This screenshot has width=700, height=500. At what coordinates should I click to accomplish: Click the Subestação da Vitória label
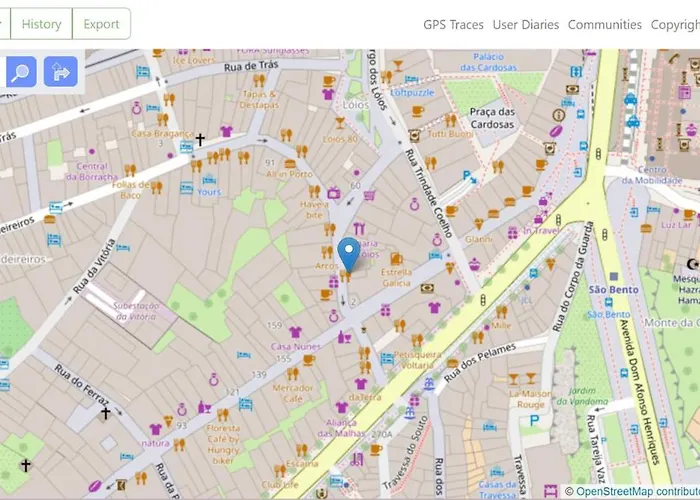click(136, 311)
